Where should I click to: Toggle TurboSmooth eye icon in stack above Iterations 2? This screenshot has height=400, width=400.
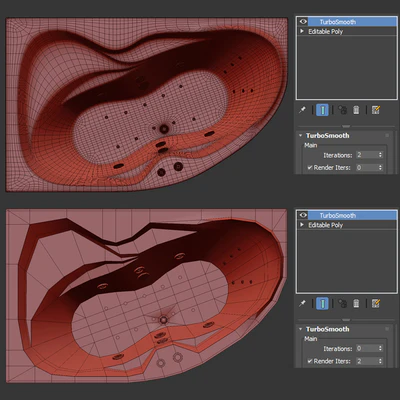point(303,22)
